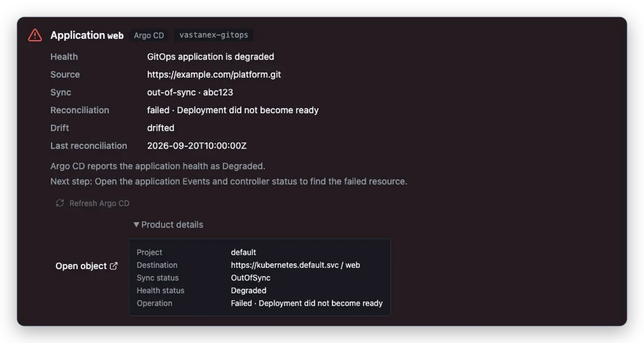Open object link
Image resolution: width=644 pixels, height=343 pixels.
(x=87, y=266)
